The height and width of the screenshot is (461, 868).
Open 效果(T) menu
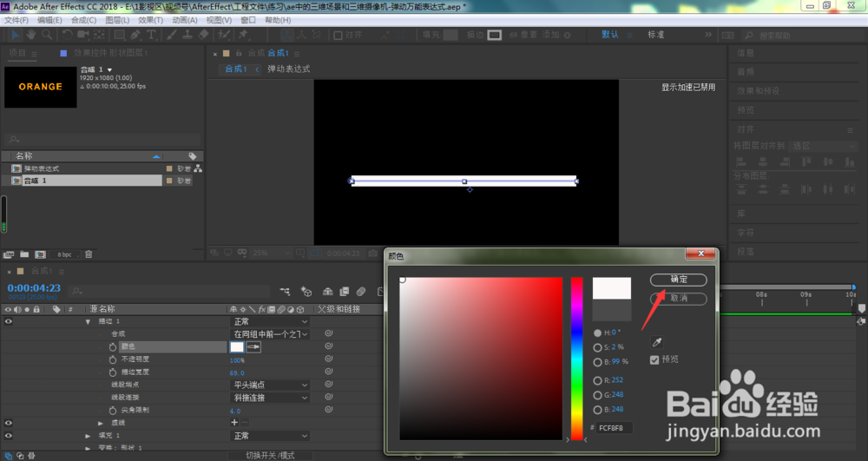[x=150, y=20]
